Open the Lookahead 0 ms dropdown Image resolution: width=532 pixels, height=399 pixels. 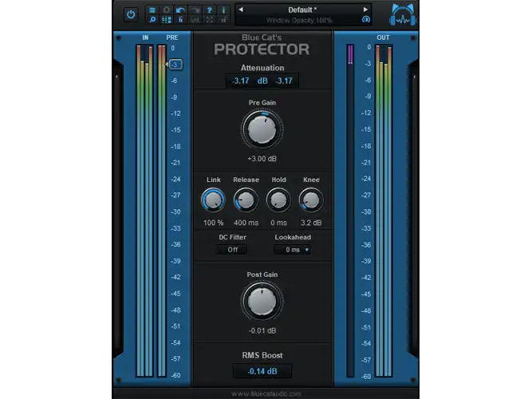point(293,250)
